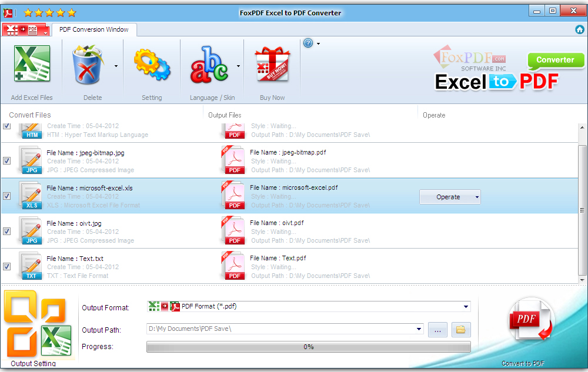Click the text File Name : Text.pdf
This screenshot has width=588, height=372.
click(x=278, y=258)
